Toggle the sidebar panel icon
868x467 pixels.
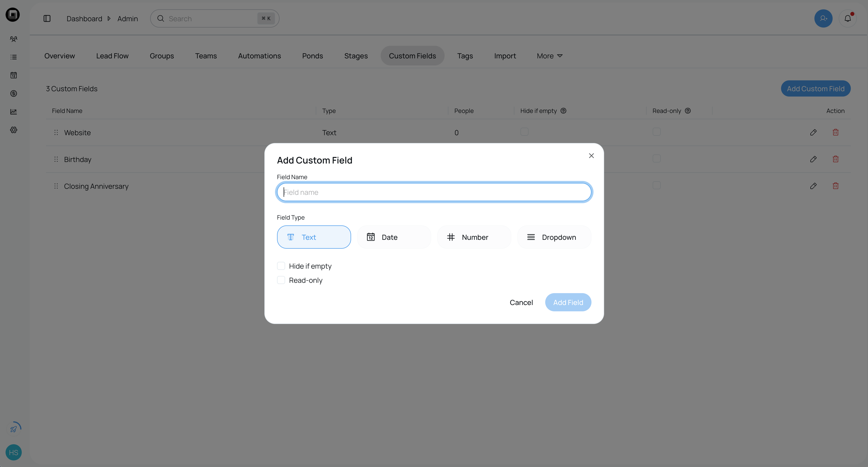click(x=47, y=18)
